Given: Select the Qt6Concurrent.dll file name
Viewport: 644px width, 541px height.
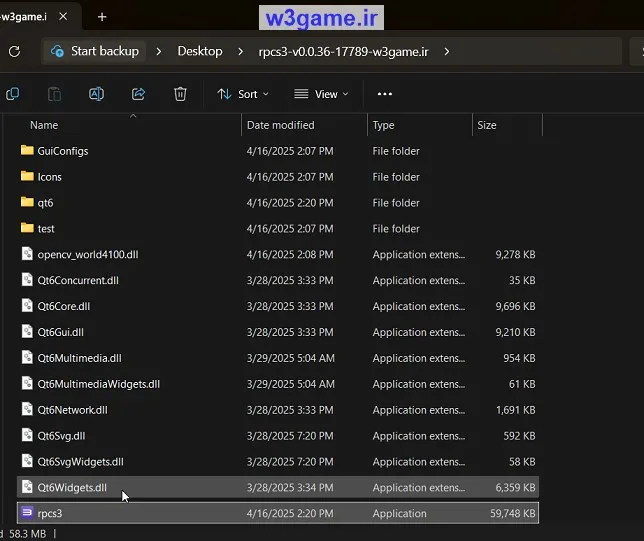Looking at the screenshot, I should click(x=78, y=281).
